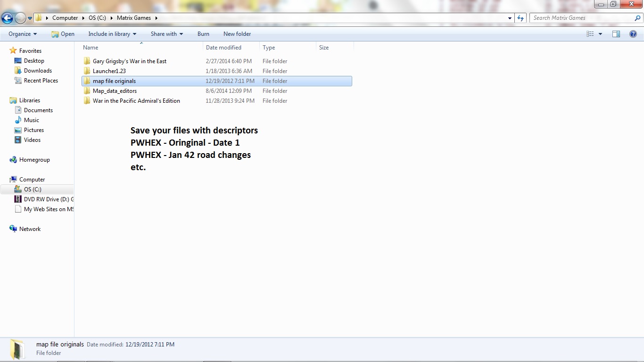Select the map file originals folder
Screen dimensions: 644x362
217,81
